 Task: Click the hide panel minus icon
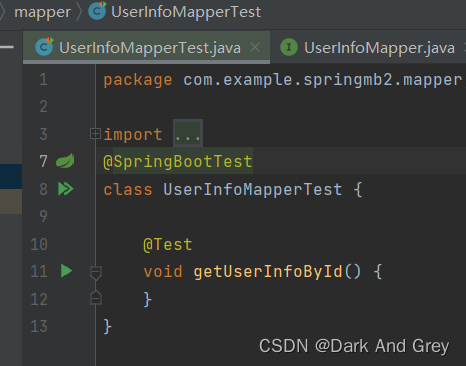7,47
